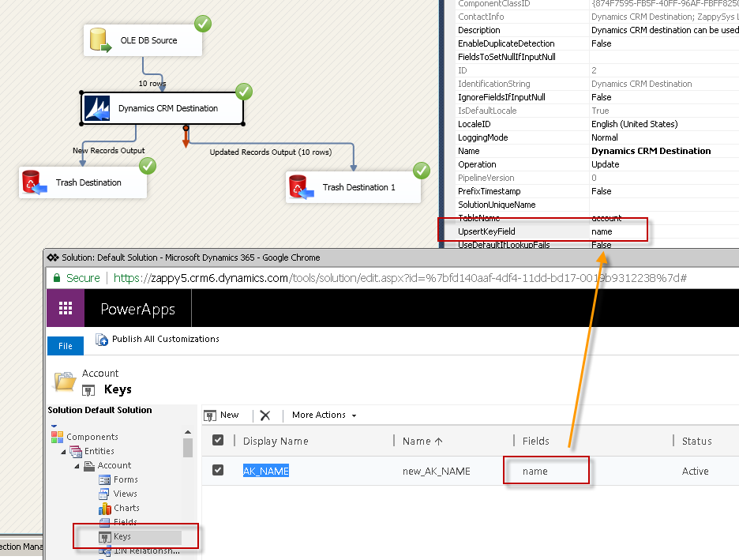739x560 pixels.
Task: Click the LoggingMode property value Normal
Action: point(605,137)
